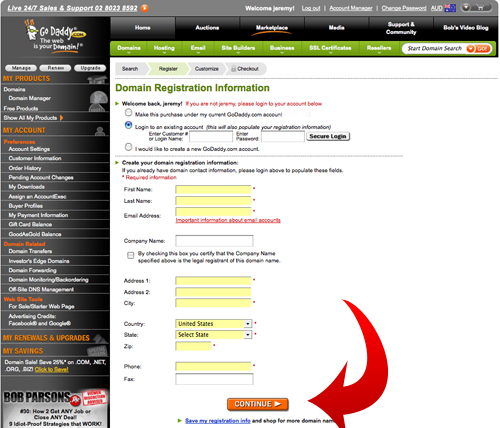Viewport: 500px width, 428px height.
Task: Click the Manage button in sidebar
Action: click(x=21, y=68)
